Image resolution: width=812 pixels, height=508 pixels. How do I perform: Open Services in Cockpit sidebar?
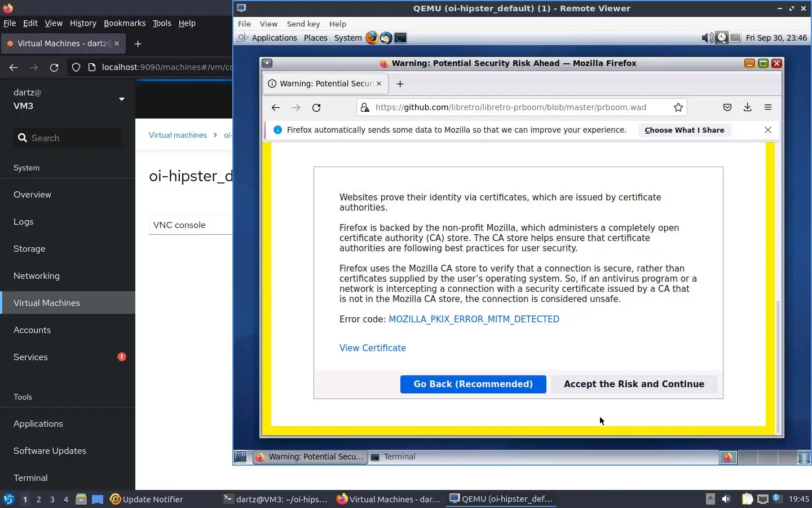click(68, 357)
